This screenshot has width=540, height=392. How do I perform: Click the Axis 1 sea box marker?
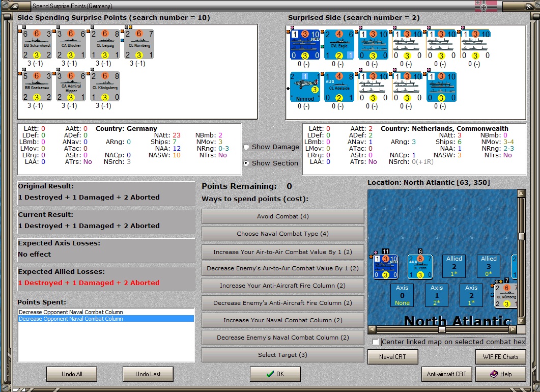(x=437, y=295)
